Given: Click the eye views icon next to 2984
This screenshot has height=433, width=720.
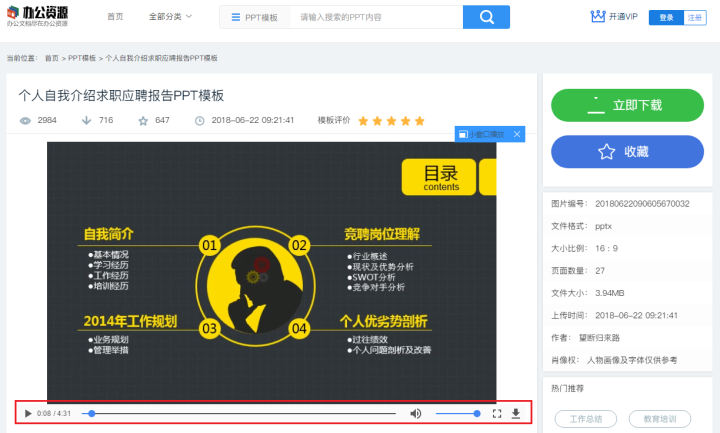Looking at the screenshot, I should point(25,121).
